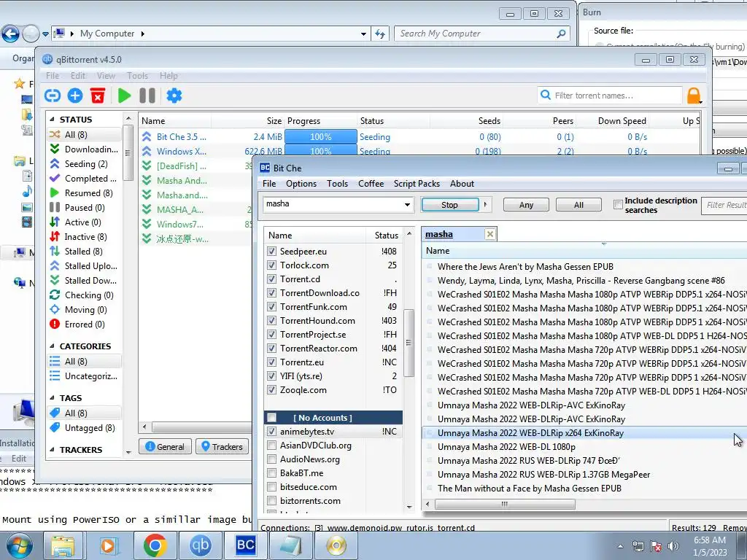Uncheck the Seedpeer.eu site checkbox
747x560 pixels.
pyautogui.click(x=271, y=251)
